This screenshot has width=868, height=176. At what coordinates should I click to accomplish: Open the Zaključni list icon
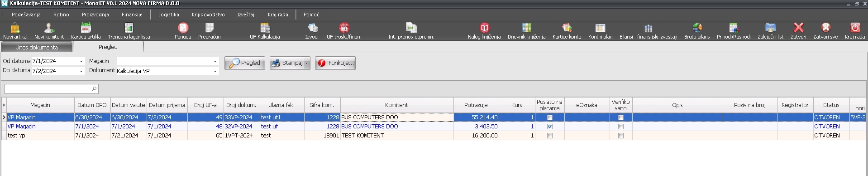[x=770, y=31]
